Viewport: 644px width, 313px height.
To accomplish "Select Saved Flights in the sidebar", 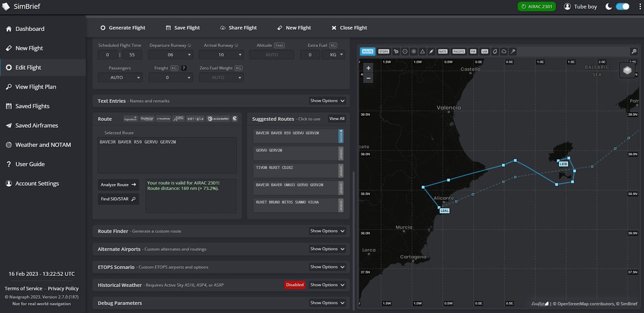I will point(32,106).
